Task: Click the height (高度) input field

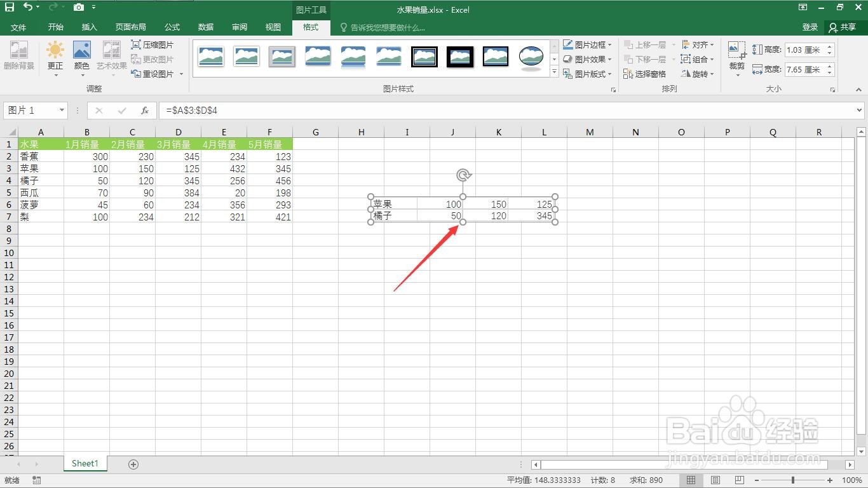Action: click(810, 50)
